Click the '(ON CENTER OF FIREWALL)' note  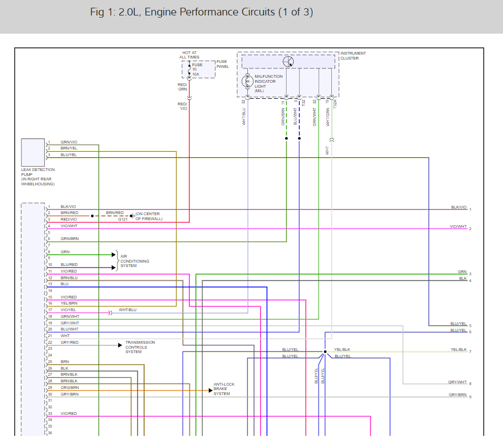[149, 216]
